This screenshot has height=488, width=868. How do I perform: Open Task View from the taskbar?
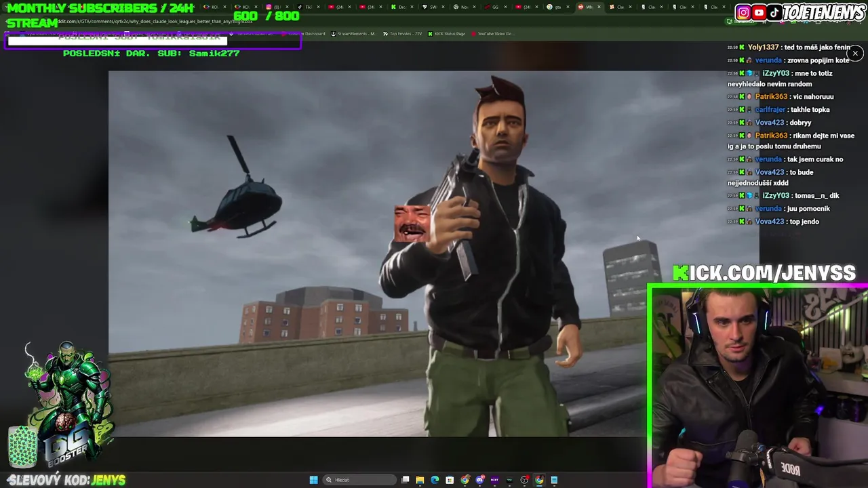pyautogui.click(x=405, y=480)
